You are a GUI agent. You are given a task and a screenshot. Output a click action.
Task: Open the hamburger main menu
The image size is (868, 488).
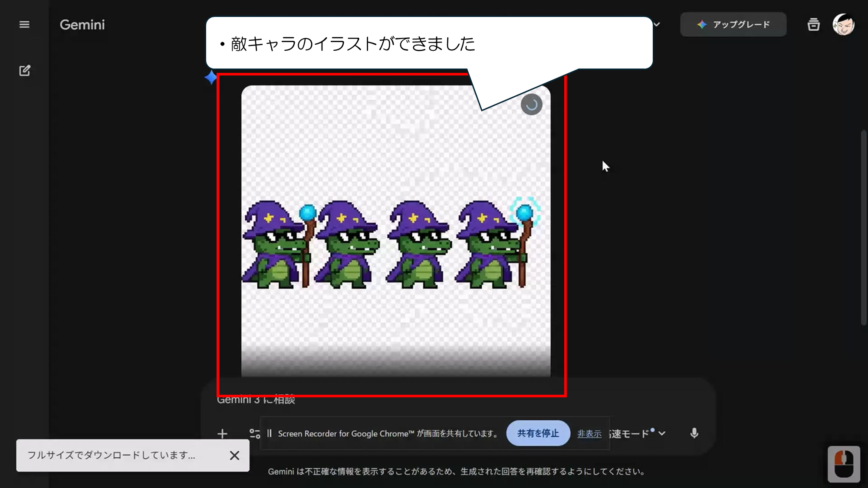pyautogui.click(x=24, y=25)
